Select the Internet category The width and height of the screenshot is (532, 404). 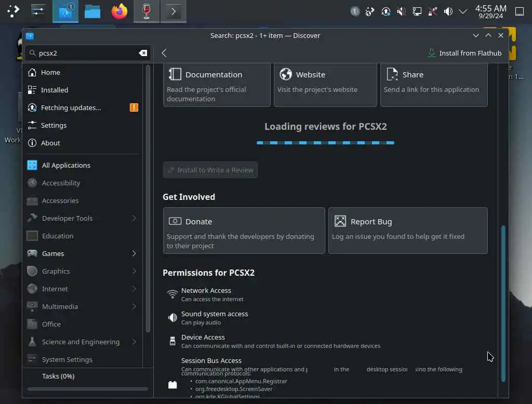pyautogui.click(x=83, y=289)
